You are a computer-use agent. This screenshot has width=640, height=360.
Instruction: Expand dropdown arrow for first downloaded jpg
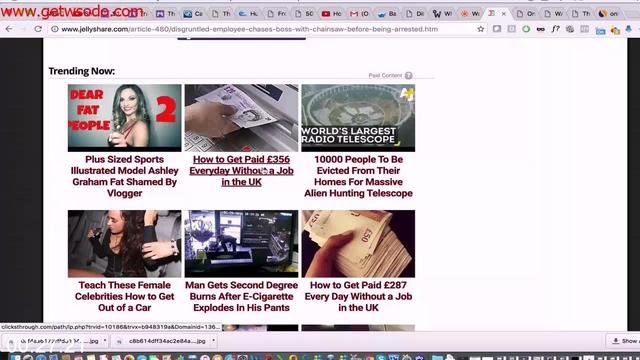[x=105, y=340]
